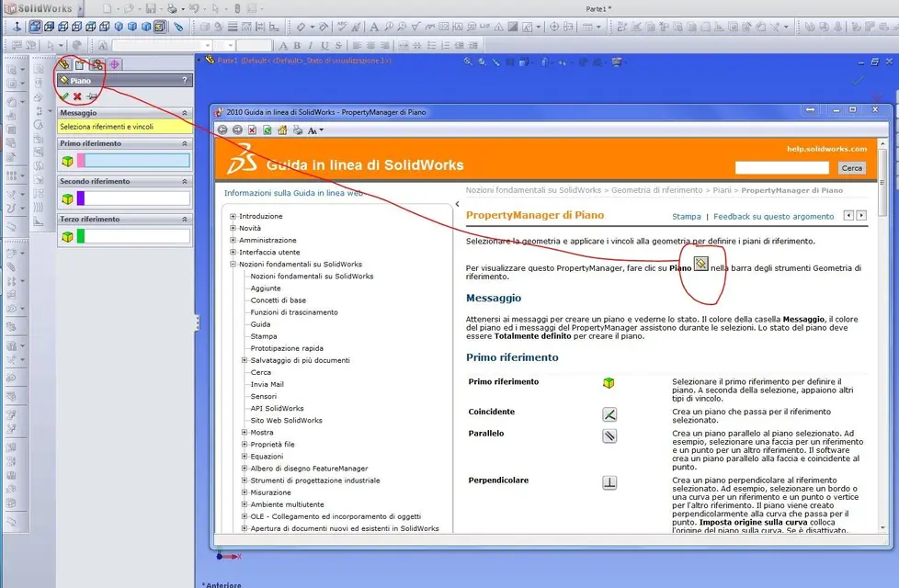
Task: Print from the help viewer toolbar
Action: [x=298, y=130]
